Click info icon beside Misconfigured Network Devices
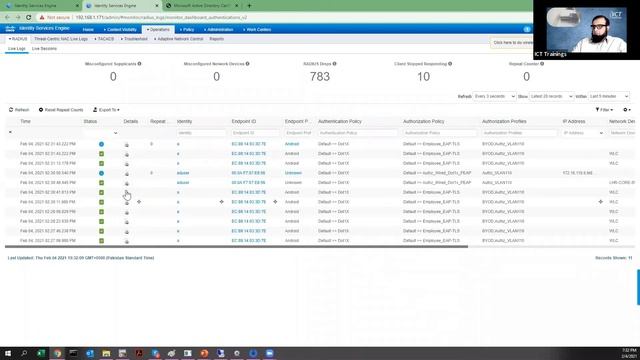Screen dimensions: 640x360 coord(248,64)
